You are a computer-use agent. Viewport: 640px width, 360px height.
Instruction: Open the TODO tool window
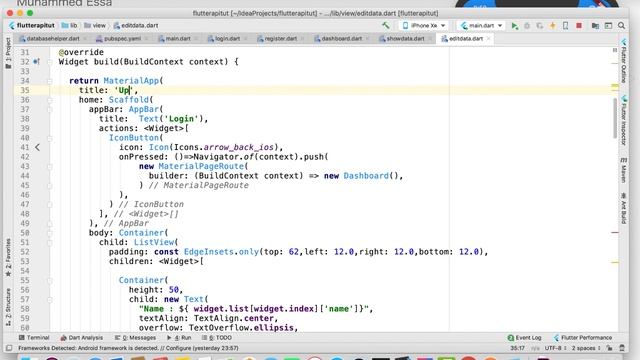click(x=217, y=338)
